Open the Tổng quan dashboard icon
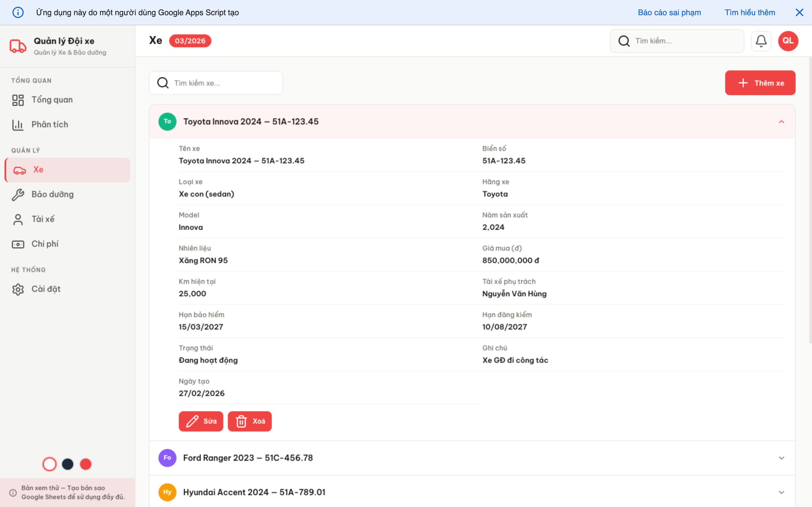 point(18,100)
